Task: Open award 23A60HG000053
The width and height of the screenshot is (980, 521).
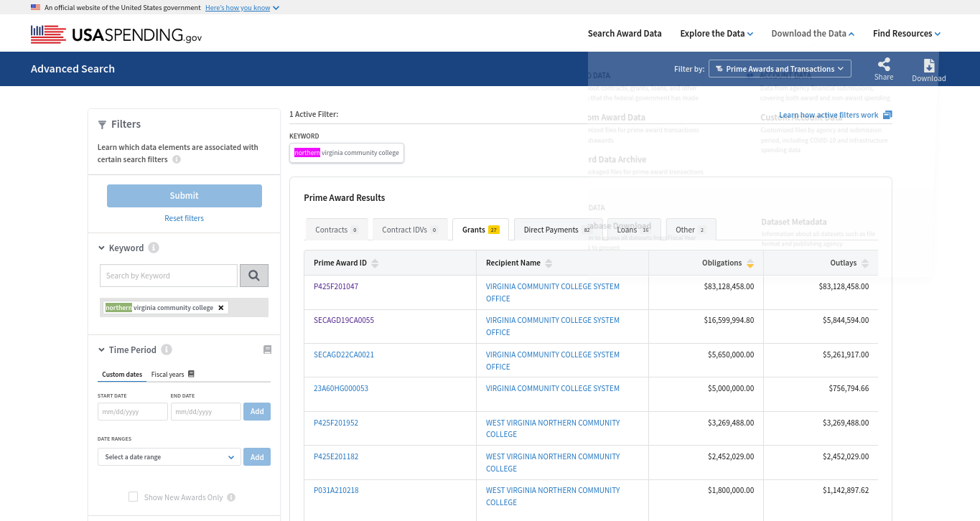Action: [341, 388]
